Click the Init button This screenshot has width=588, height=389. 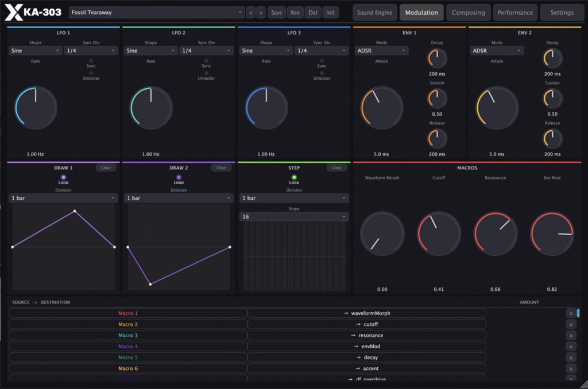click(330, 13)
